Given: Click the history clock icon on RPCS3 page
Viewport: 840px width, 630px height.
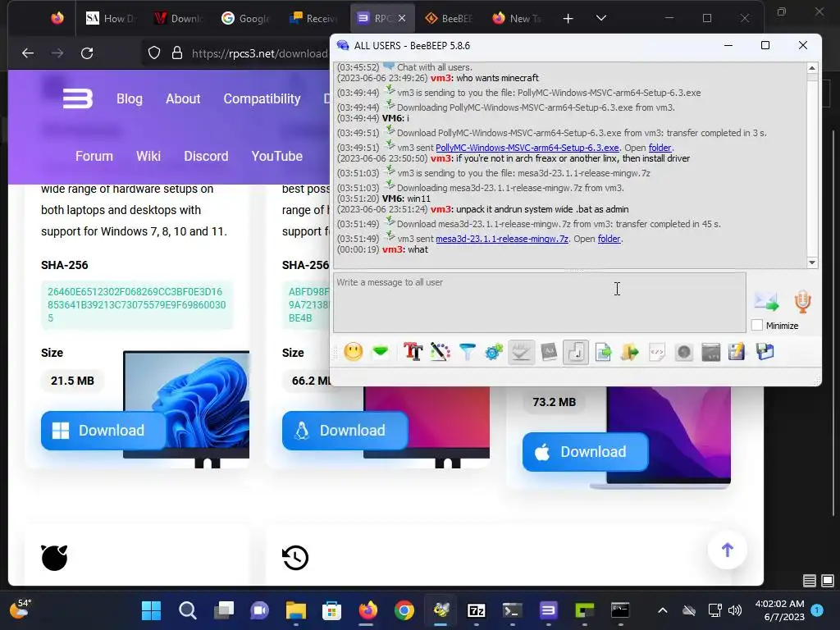Looking at the screenshot, I should [x=295, y=558].
